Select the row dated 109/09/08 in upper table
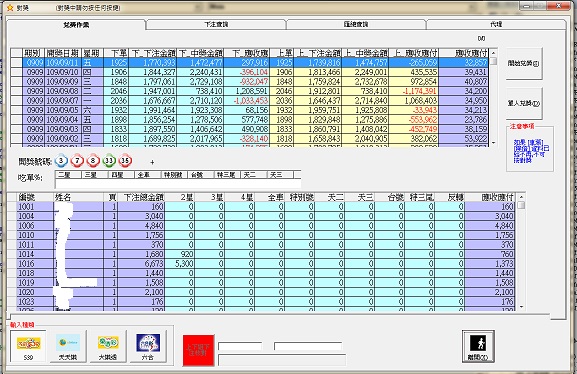 pyautogui.click(x=249, y=91)
